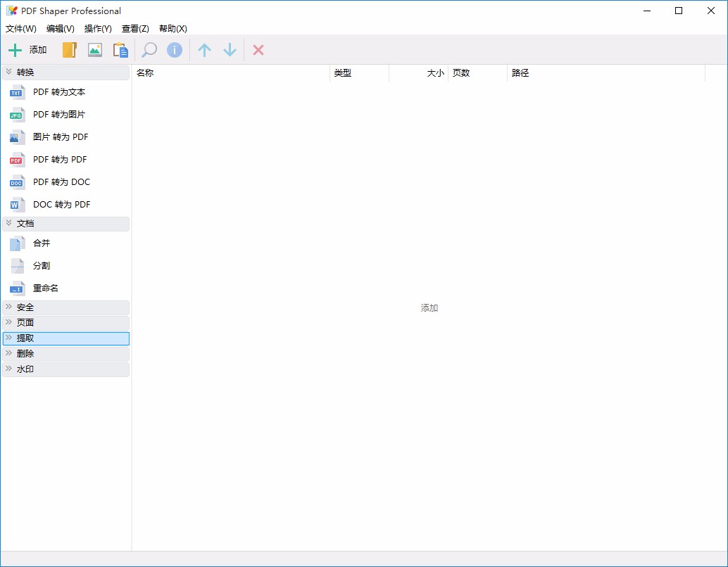The image size is (728, 567).
Task: Open the PDF 转为 DOC converter
Action: (x=61, y=181)
